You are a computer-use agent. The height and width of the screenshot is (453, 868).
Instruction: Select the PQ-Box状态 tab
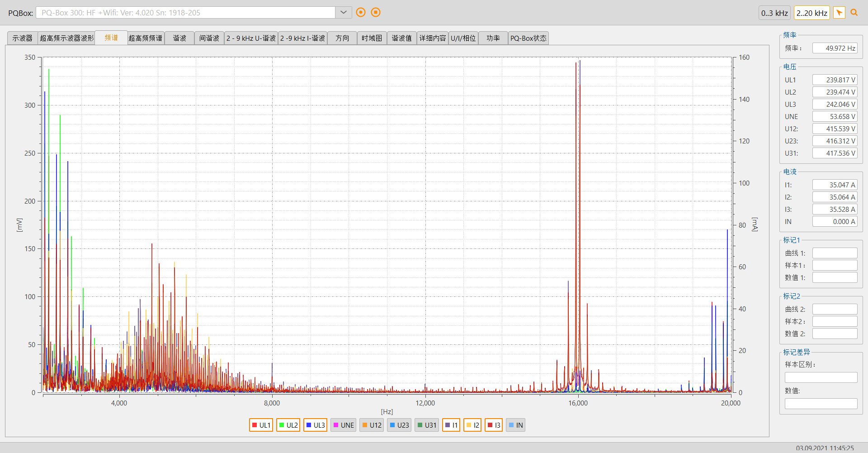point(528,38)
